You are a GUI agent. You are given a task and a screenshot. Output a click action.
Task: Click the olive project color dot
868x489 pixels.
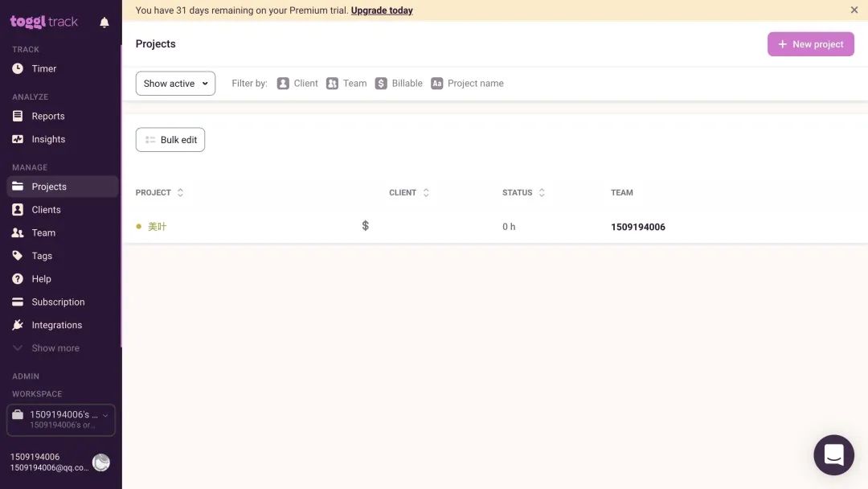point(138,226)
